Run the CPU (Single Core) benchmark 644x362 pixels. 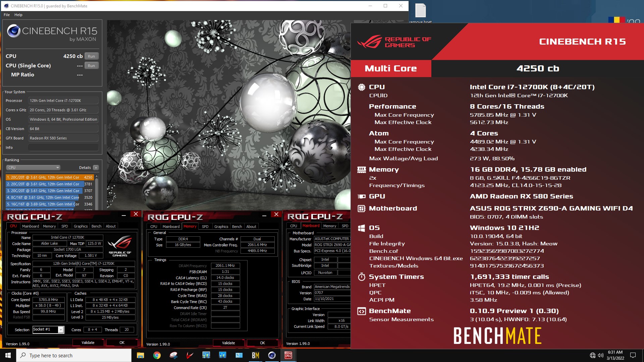[x=92, y=66]
